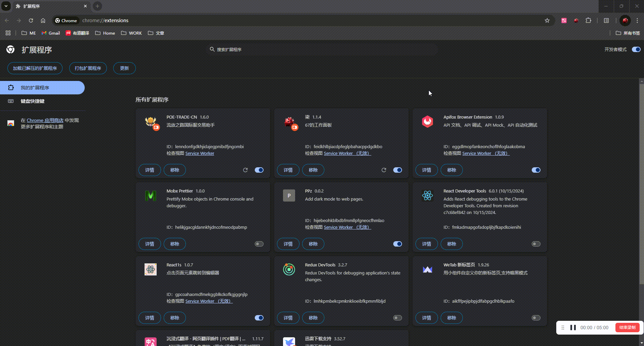Click the 更新 button
Viewport: 644px width, 346px height.
(124, 68)
